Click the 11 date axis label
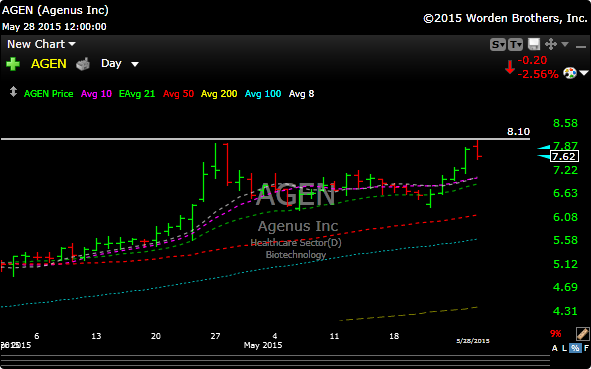The width and height of the screenshot is (591, 369). point(334,336)
